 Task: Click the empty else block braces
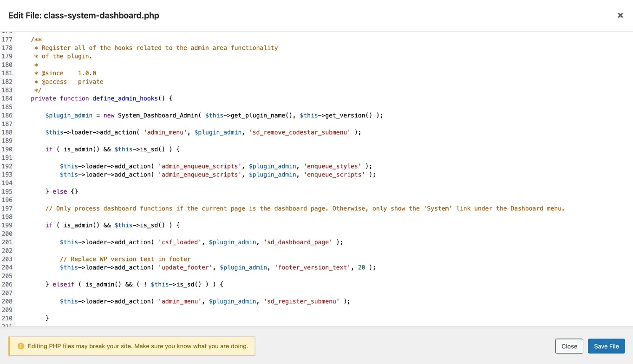click(74, 192)
